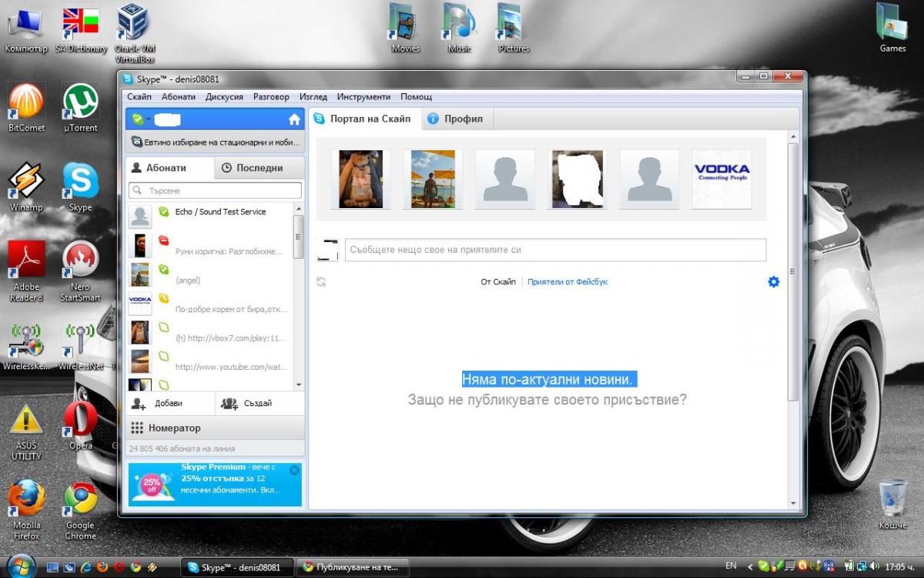Switch to the Профил tab
The height and width of the screenshot is (578, 924).
[456, 119]
